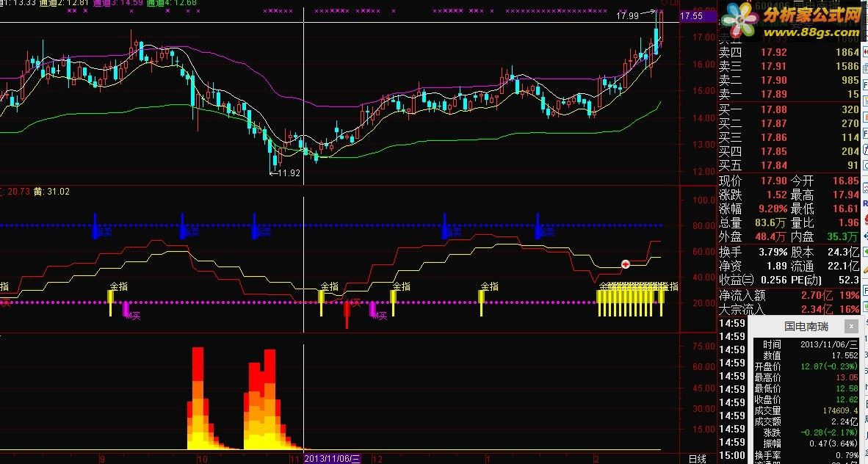Click the 卖三 17.91 order row
Viewport: 868px width, 464px height.
[x=789, y=66]
